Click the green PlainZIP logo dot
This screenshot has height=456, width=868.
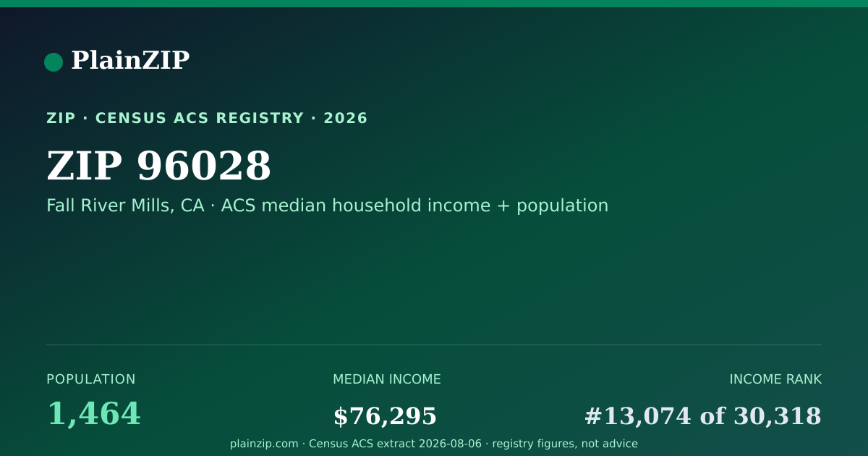click(x=54, y=62)
